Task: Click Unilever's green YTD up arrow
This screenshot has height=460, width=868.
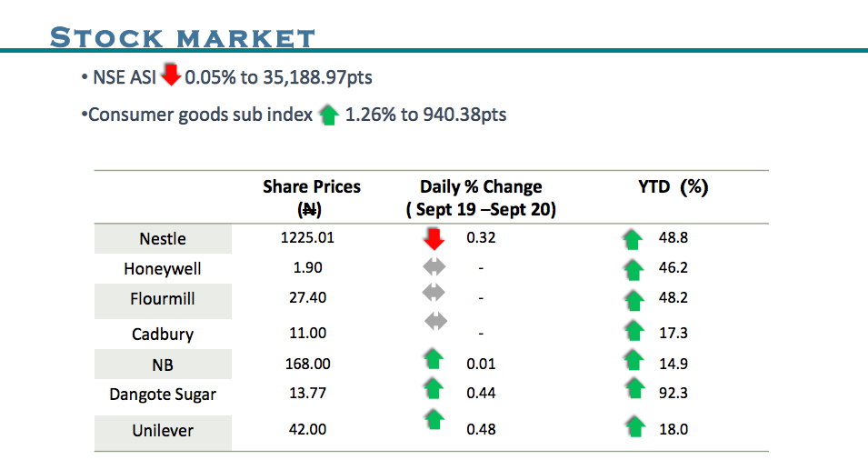Action: [x=634, y=425]
